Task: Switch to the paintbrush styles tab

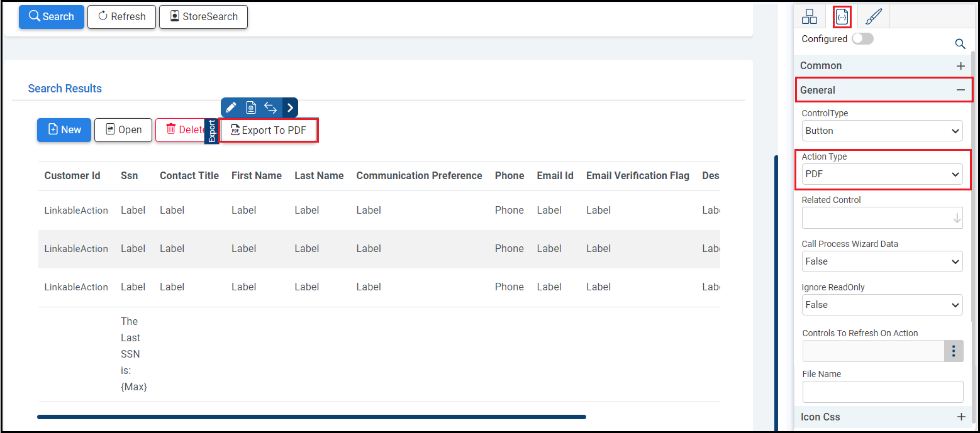Action: [874, 17]
